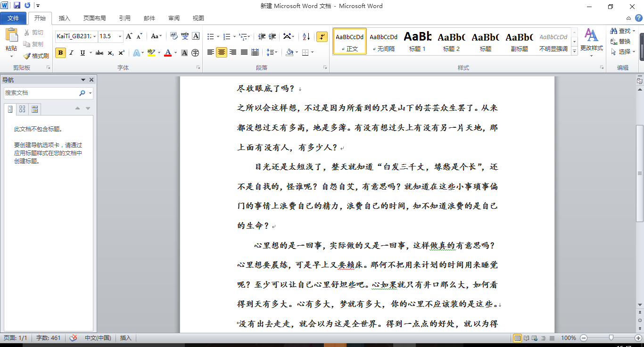Click Replace (替换) button
This screenshot has height=347, width=644.
tap(620, 41)
